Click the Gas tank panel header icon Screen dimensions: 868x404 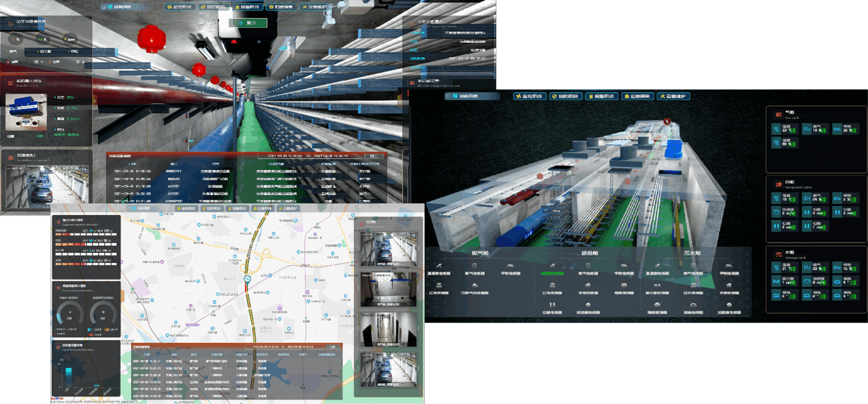tap(778, 115)
